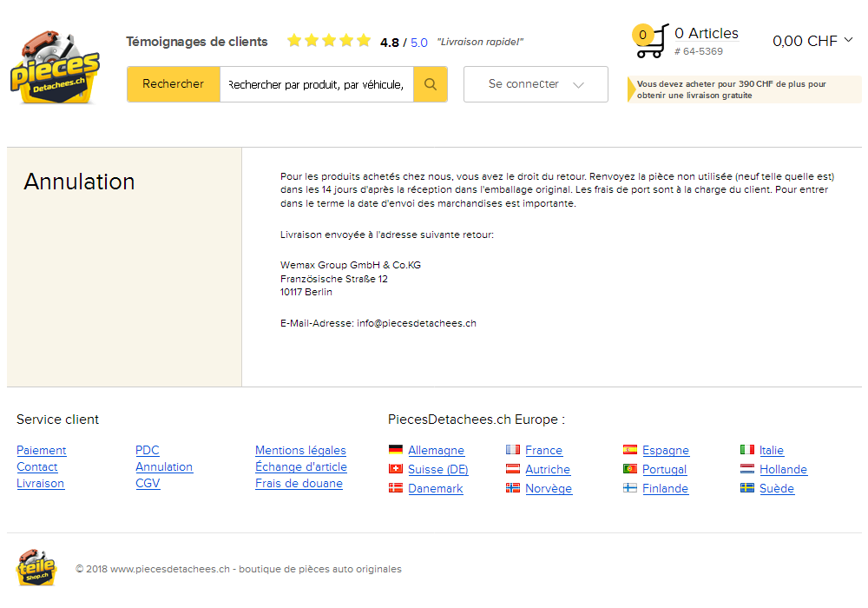Screen dimensions: 868x608
Task: Open the Paiement link
Action: (x=41, y=450)
